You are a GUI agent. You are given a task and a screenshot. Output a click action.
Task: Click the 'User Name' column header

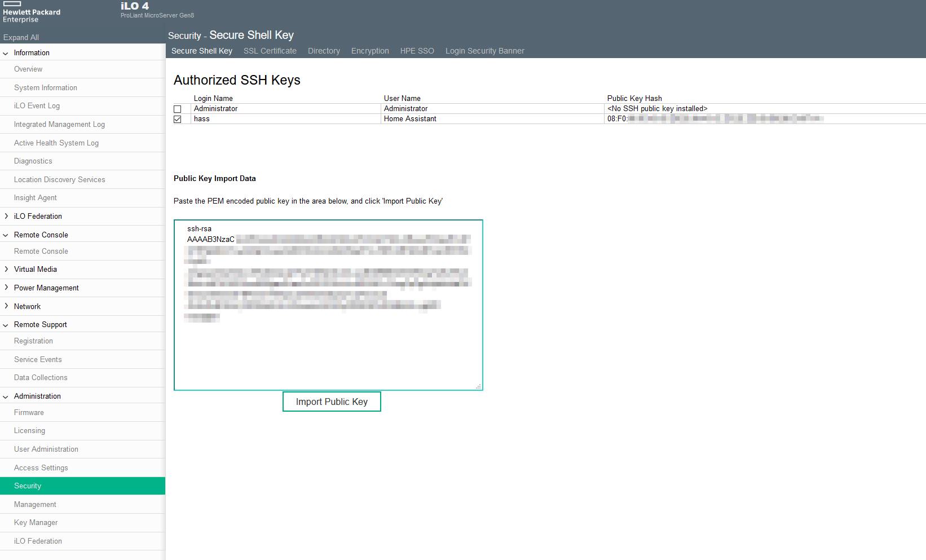(402, 98)
